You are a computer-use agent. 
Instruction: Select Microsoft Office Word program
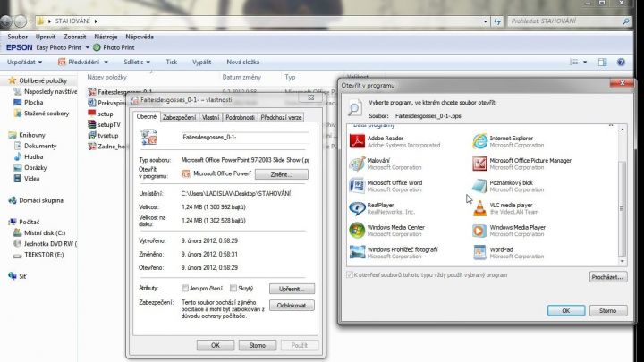coord(386,186)
